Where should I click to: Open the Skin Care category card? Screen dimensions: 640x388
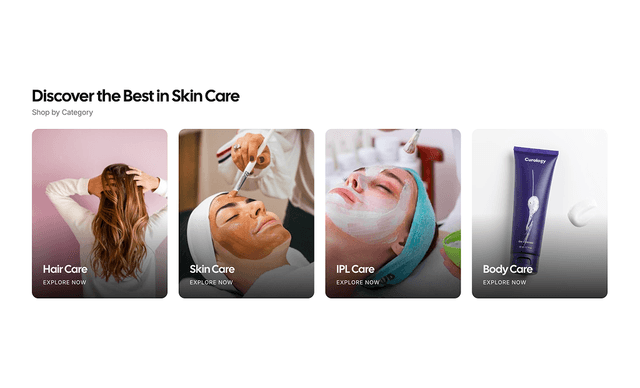coord(246,213)
